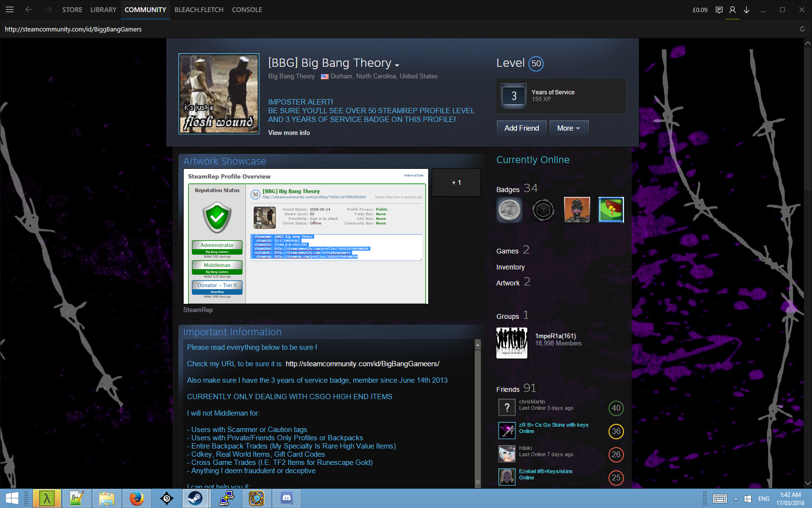
Task: Click the Level 50 badge circle
Action: pyautogui.click(x=536, y=64)
